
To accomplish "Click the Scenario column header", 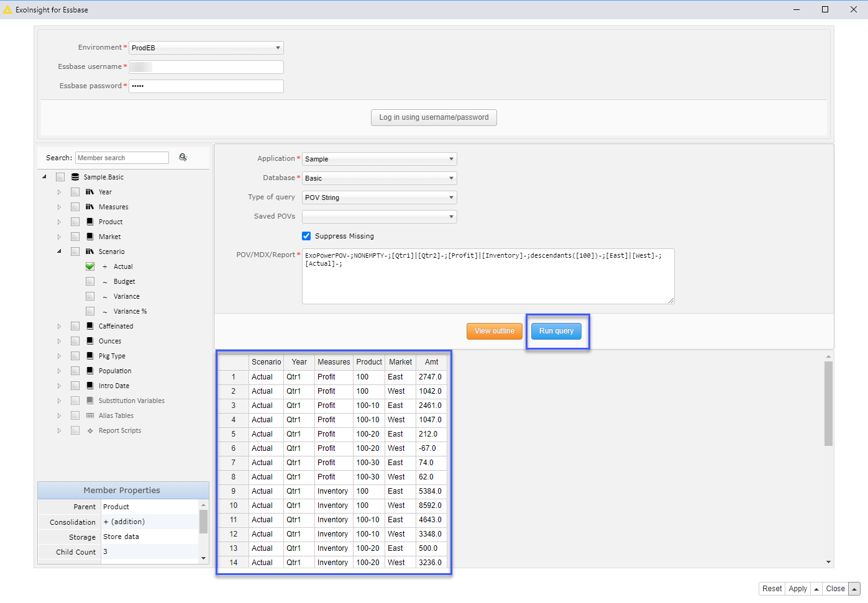I will click(266, 362).
